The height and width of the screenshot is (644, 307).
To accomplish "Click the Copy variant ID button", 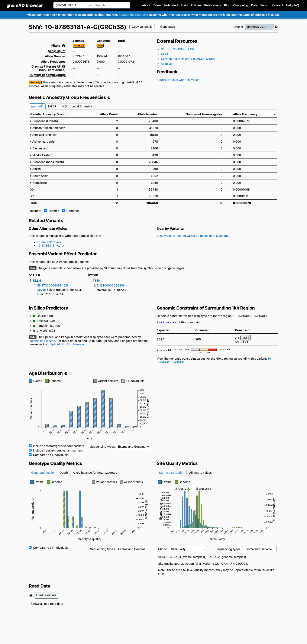I will [142, 27].
